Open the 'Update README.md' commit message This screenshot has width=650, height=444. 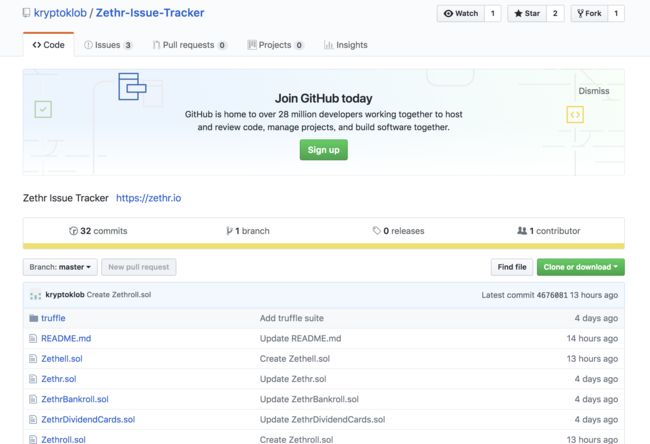click(301, 338)
